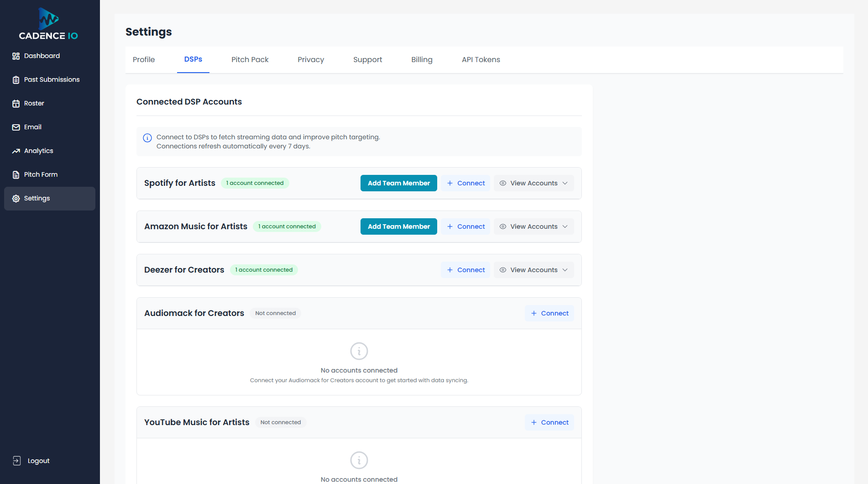Click the Email envelope icon

[x=16, y=127]
